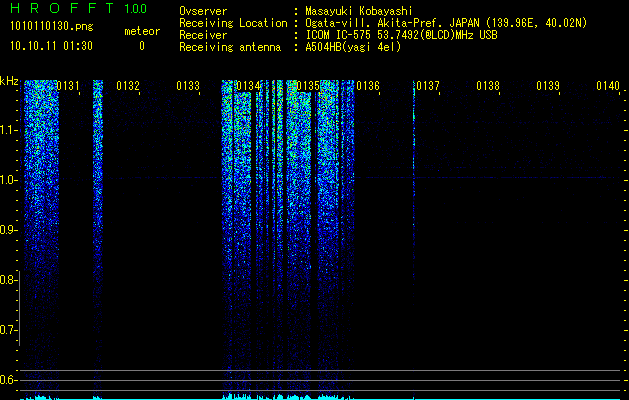The image size is (629, 400).
Task: Click the 0.7 frequency axis label
Action: [8, 330]
